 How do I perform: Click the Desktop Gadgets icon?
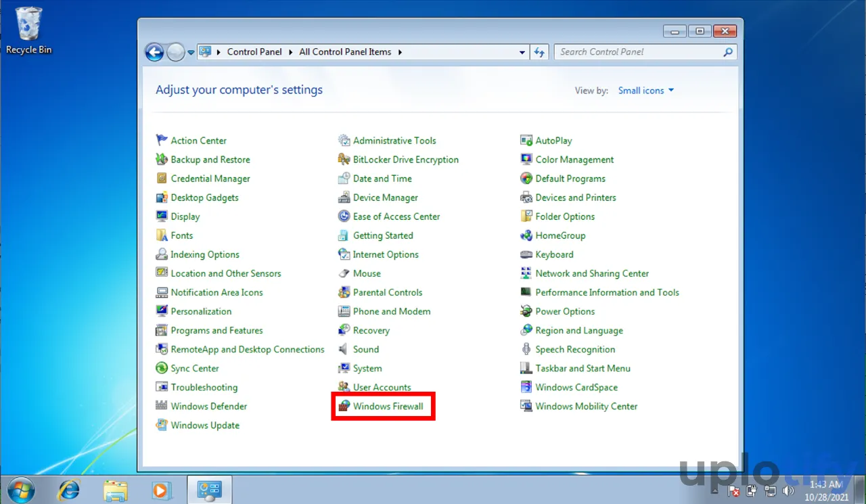(162, 197)
